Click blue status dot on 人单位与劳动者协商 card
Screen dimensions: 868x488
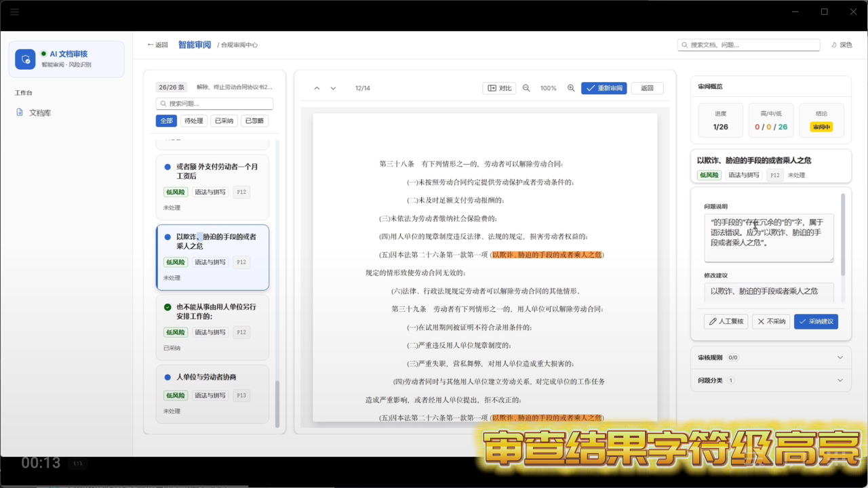click(167, 377)
